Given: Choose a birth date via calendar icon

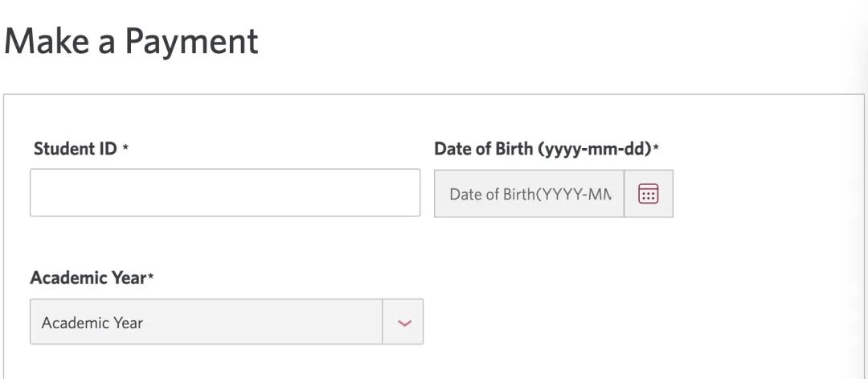Looking at the screenshot, I should pos(648,194).
